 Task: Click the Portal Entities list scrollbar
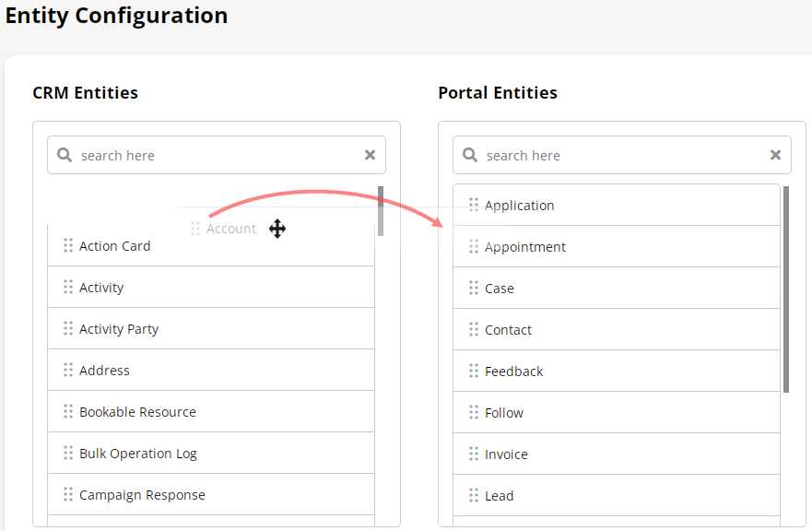pos(786,289)
